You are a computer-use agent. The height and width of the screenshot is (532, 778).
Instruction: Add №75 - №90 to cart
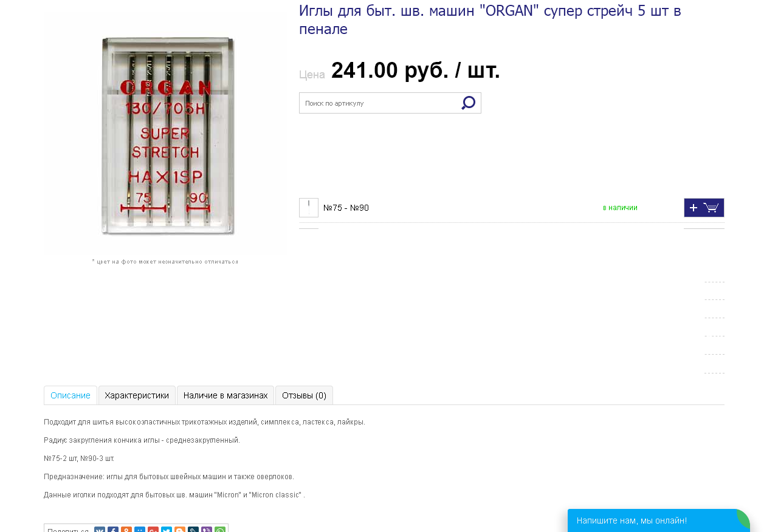coord(704,208)
